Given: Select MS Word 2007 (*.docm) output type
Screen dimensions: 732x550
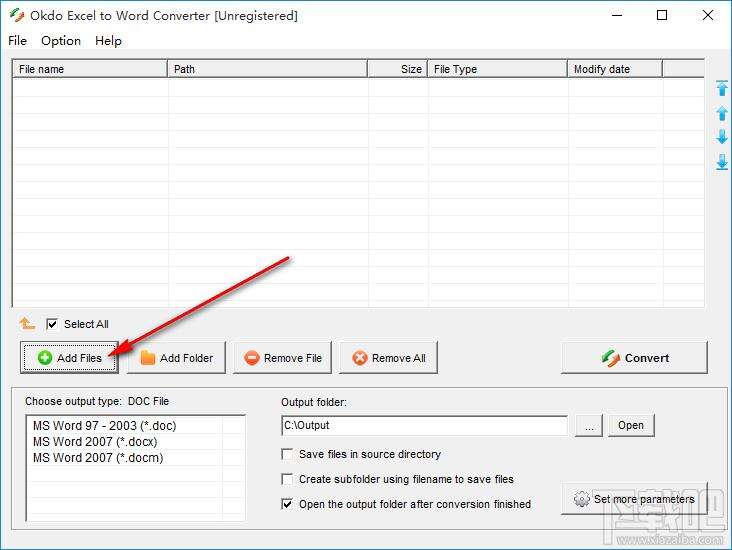Looking at the screenshot, I should click(x=98, y=458).
